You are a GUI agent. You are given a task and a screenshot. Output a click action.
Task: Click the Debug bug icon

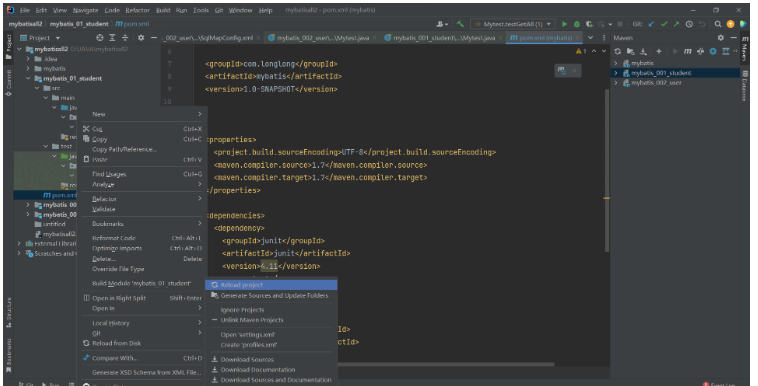577,24
